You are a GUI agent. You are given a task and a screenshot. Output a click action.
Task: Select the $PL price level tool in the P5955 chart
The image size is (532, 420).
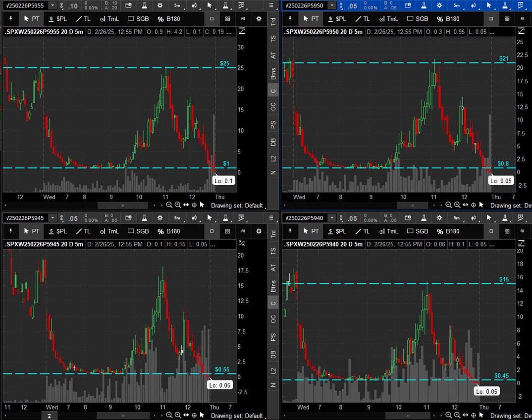pyautogui.click(x=57, y=19)
